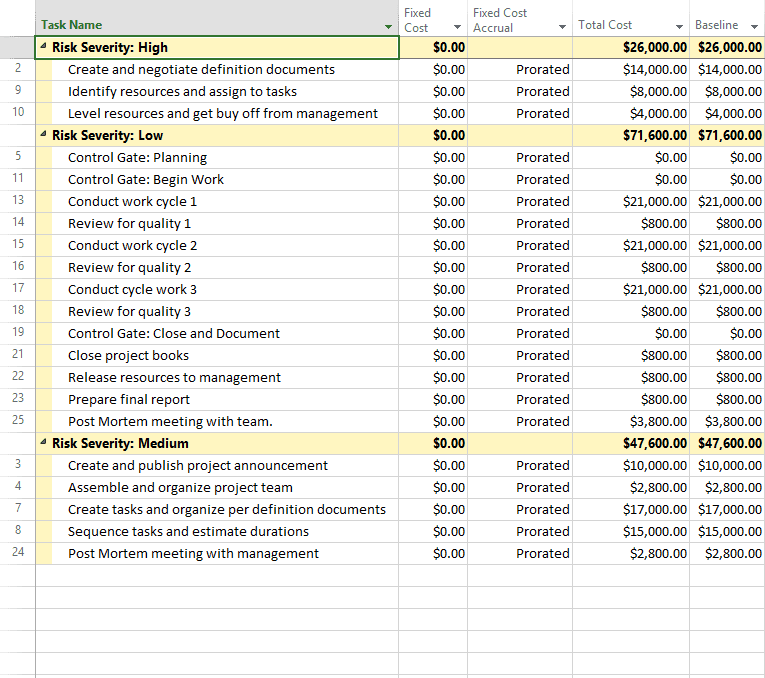Click 'Assemble and organize project team' task
Image resolution: width=765 pixels, height=678 pixels.
tap(180, 487)
